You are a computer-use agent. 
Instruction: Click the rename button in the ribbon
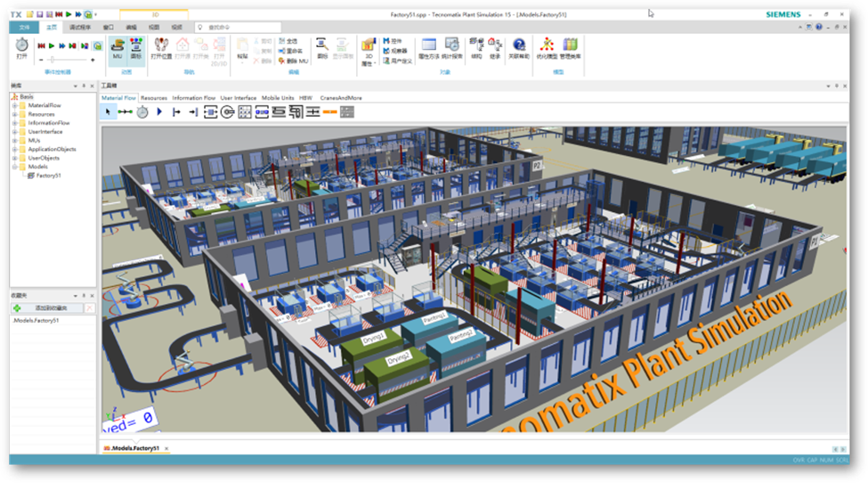[290, 51]
